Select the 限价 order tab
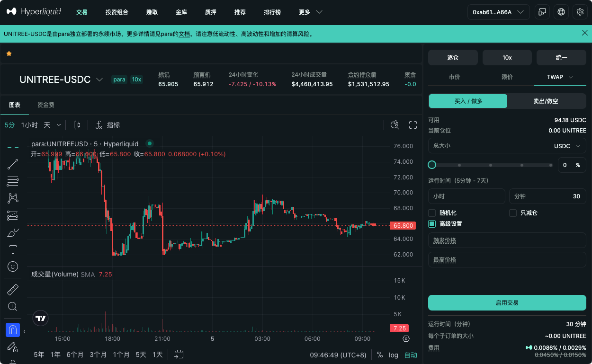This screenshot has height=364, width=592. [x=507, y=77]
